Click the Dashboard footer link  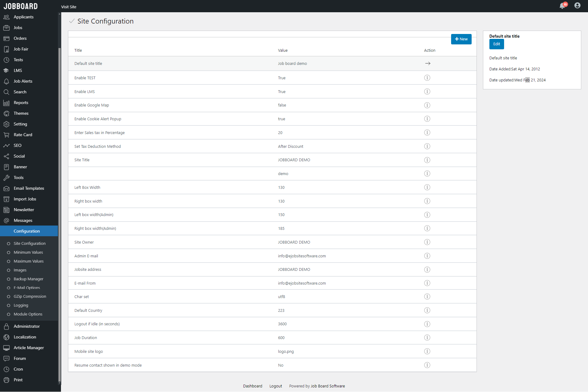tap(253, 386)
